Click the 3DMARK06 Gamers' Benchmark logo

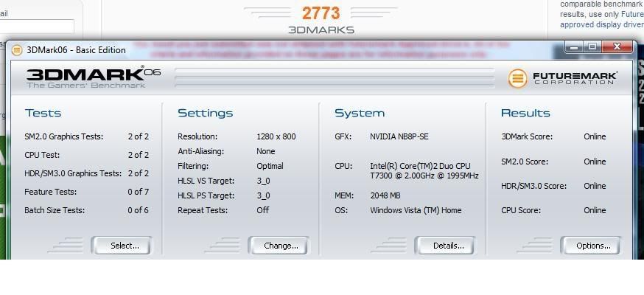(94, 77)
